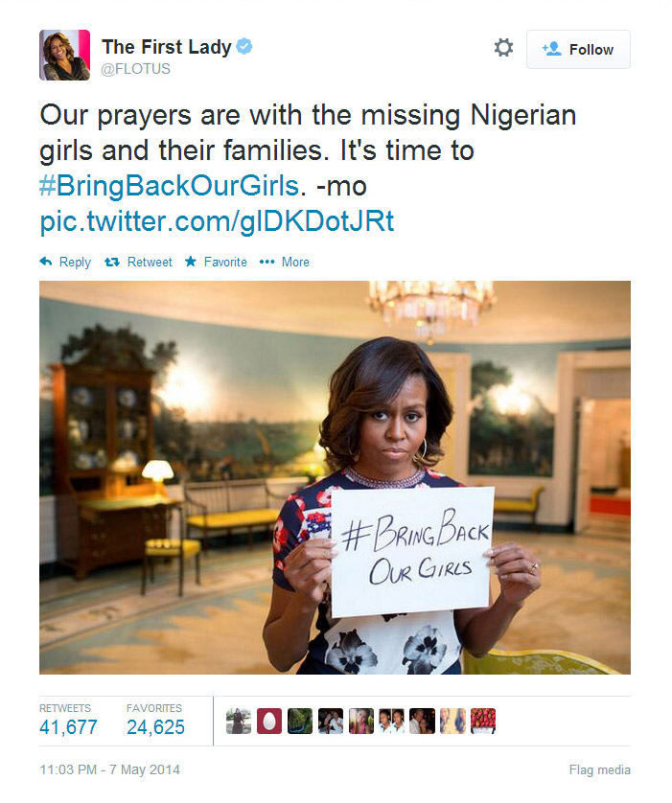Click the strawberries avatar among retweeters
This screenshot has height=803, width=672.
[483, 721]
